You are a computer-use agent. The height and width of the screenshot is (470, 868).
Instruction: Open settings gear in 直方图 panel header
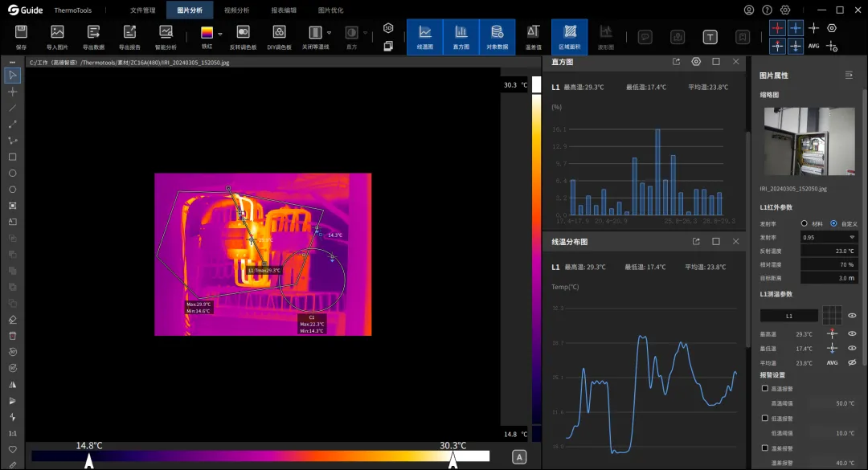[696, 62]
